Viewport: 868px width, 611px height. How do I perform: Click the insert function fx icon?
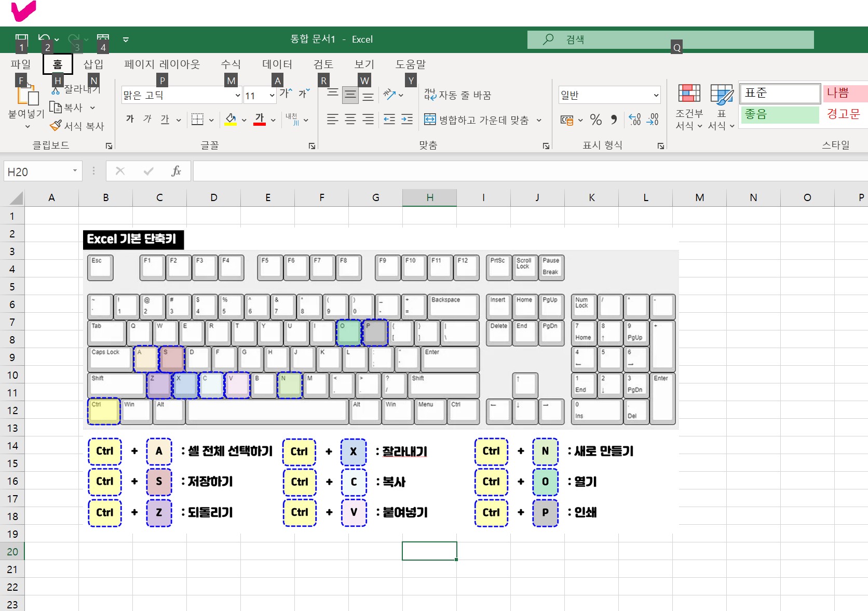176,171
